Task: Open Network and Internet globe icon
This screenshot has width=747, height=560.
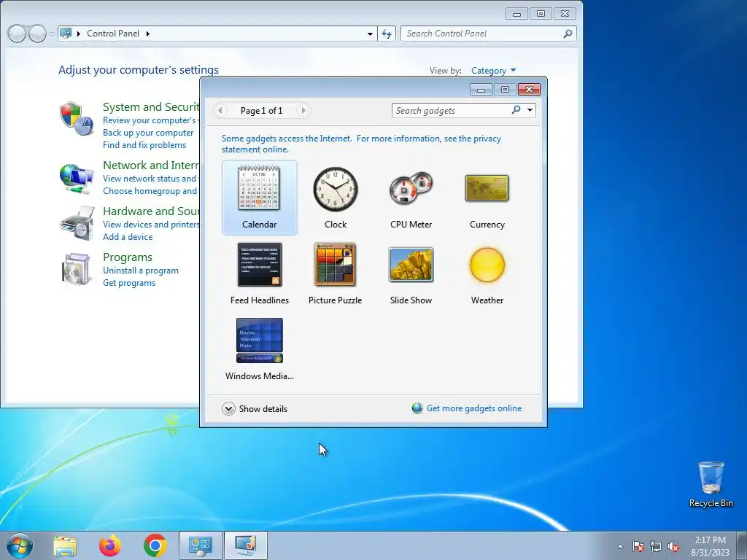Action: point(76,179)
